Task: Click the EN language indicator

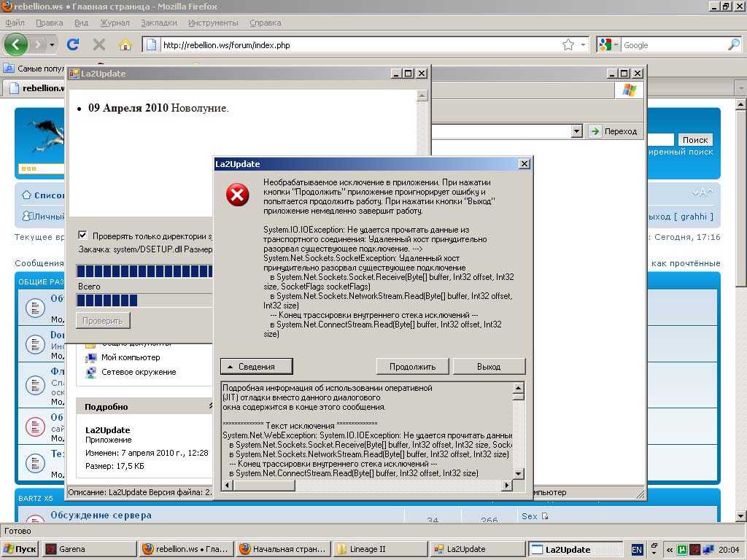Action: coord(636,550)
